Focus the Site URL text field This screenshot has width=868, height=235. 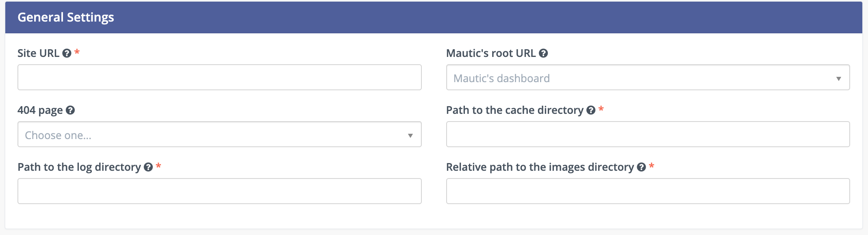pos(219,77)
